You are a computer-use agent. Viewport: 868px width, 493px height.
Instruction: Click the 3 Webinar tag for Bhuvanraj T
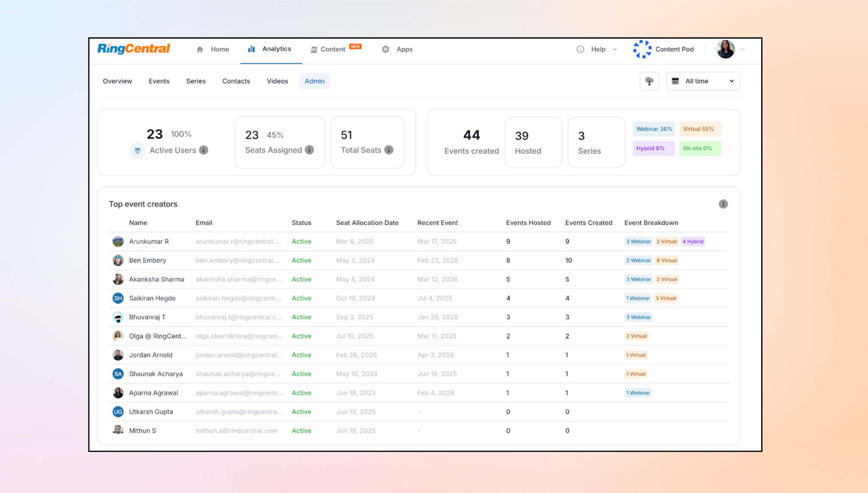638,317
